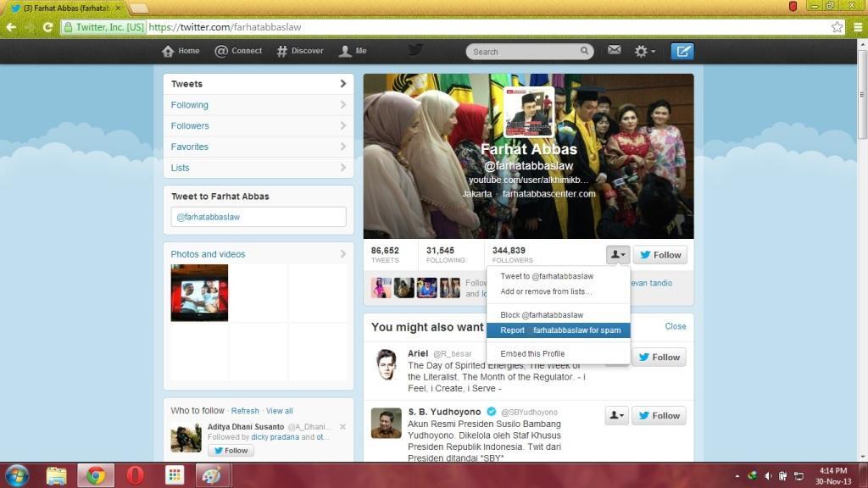Open Aditya Dhani Susanto's avatar

(186, 438)
